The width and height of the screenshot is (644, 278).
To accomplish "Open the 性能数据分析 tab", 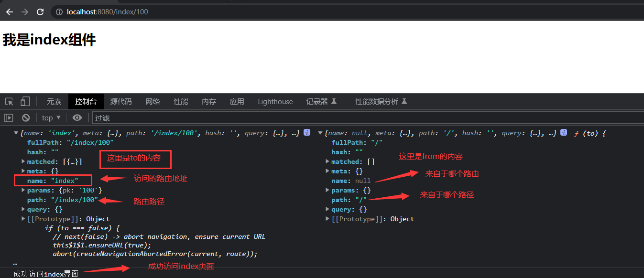I will point(381,102).
